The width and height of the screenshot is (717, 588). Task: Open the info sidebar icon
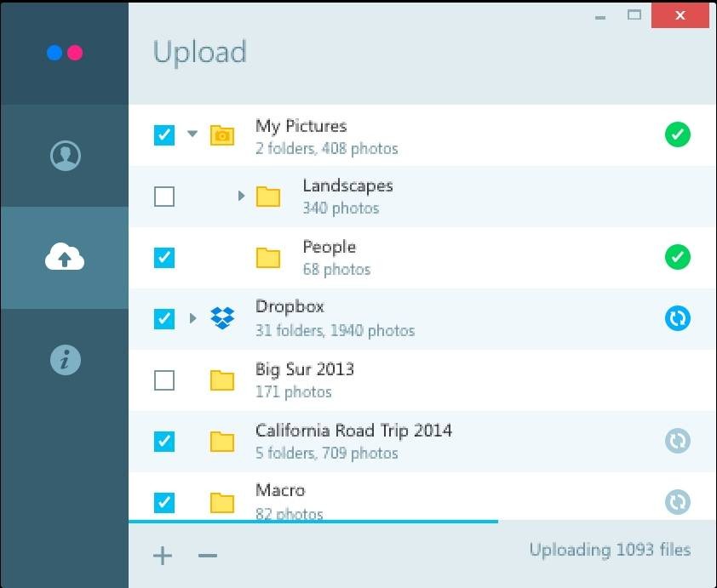coord(65,360)
